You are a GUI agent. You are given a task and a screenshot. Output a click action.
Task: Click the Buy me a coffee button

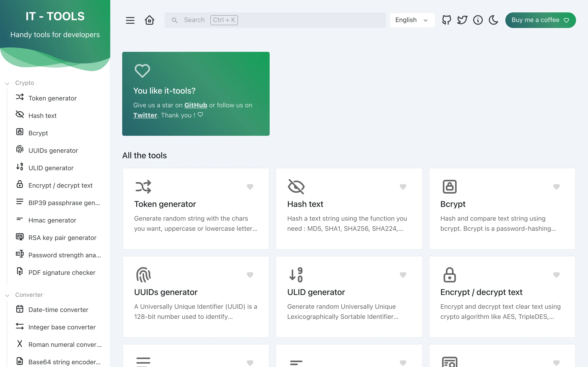(x=540, y=20)
